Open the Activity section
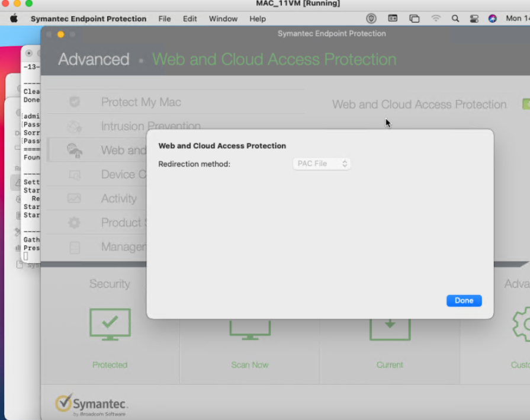Image resolution: width=530 pixels, height=420 pixels. [x=118, y=198]
